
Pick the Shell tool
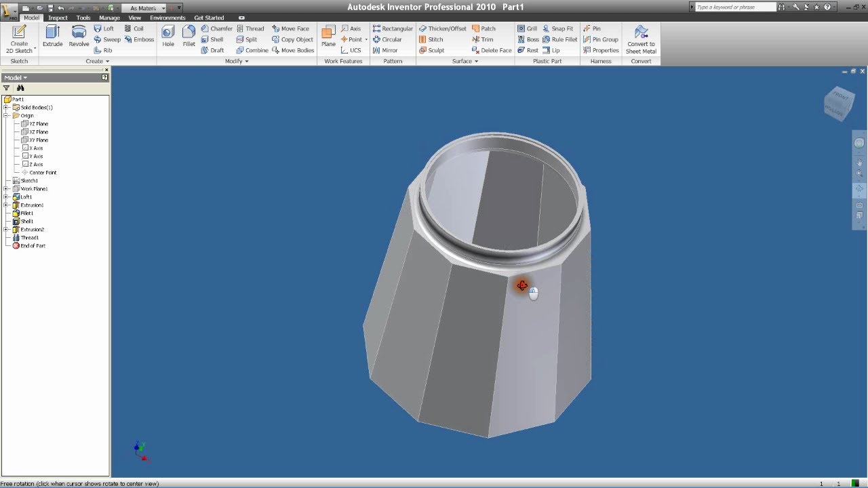pyautogui.click(x=212, y=39)
